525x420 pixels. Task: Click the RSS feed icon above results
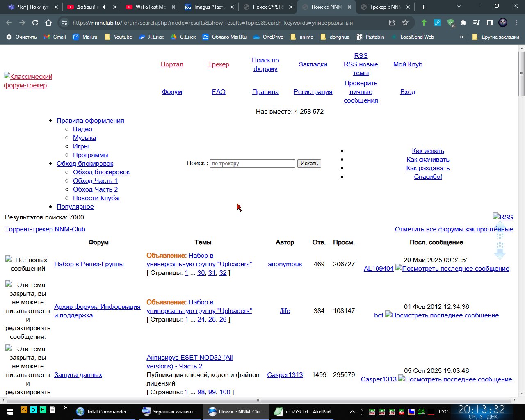click(x=503, y=217)
